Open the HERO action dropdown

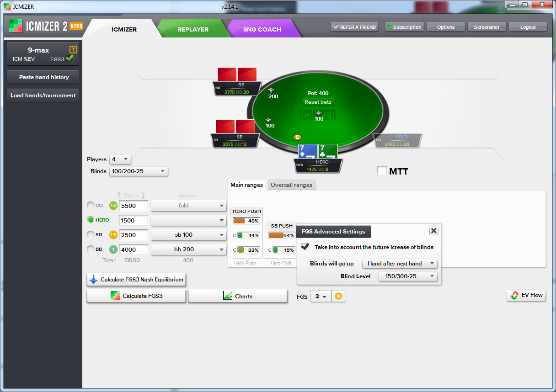[188, 220]
